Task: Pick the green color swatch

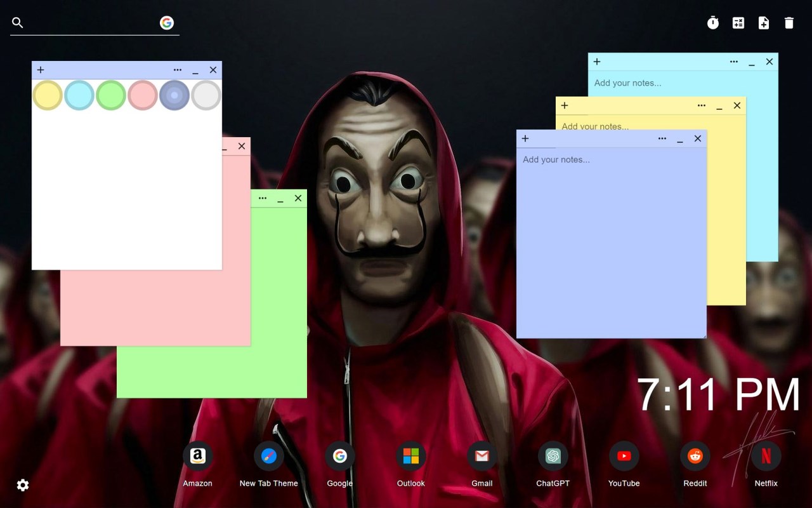Action: [111, 95]
